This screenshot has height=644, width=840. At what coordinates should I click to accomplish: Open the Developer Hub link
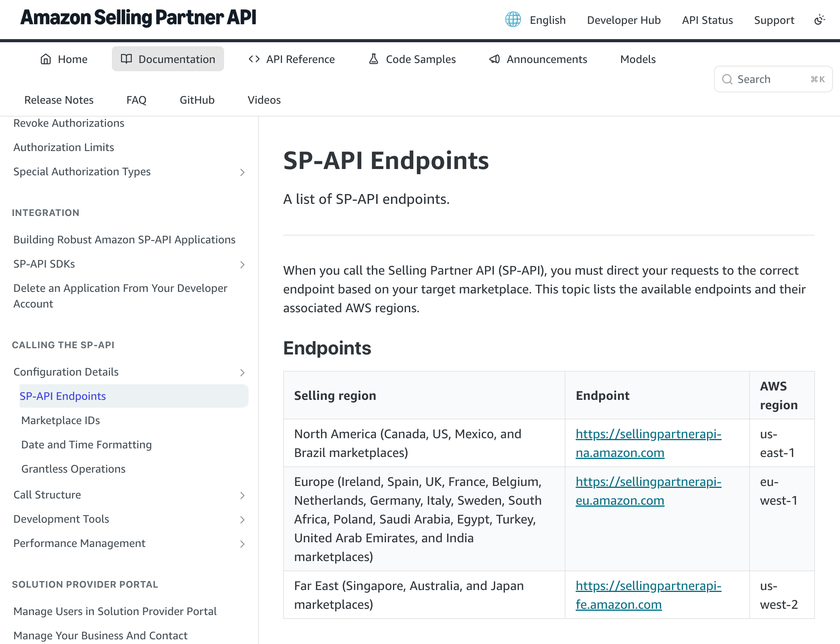click(x=624, y=20)
